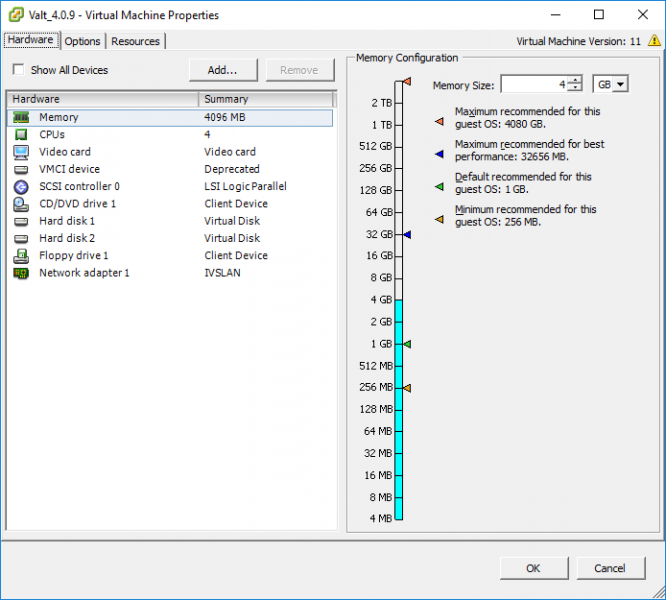Click the CD/DVD drive 1 icon
This screenshot has height=600, width=666.
21,204
